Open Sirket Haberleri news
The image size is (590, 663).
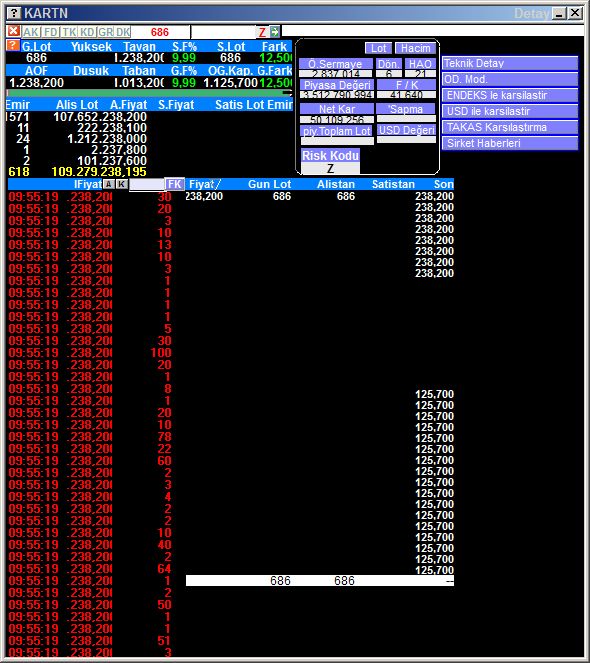pos(510,143)
